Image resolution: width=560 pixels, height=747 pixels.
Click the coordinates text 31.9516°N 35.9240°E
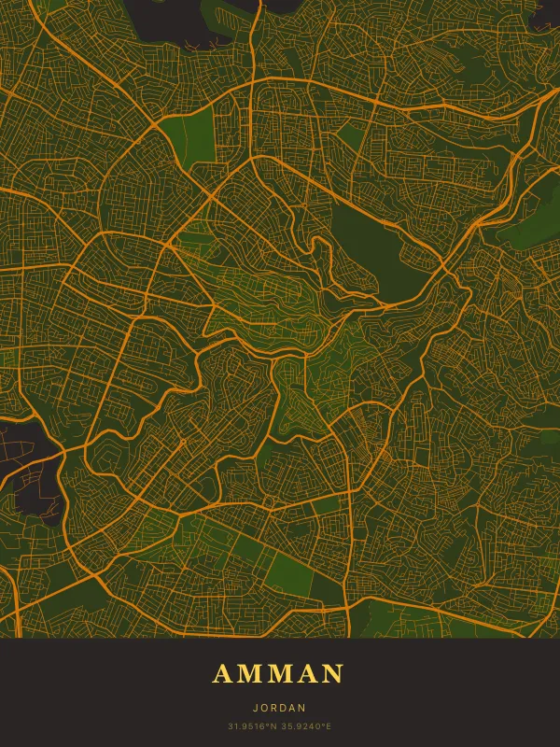point(279,726)
